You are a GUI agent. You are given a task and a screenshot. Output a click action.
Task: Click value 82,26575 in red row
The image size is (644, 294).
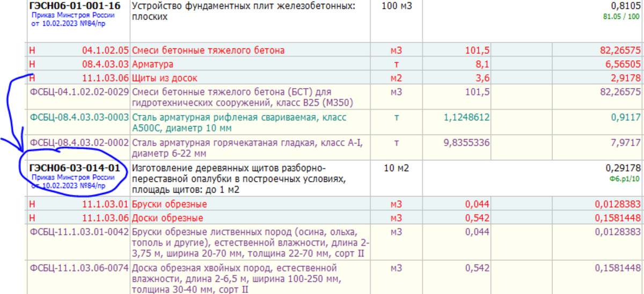click(620, 50)
